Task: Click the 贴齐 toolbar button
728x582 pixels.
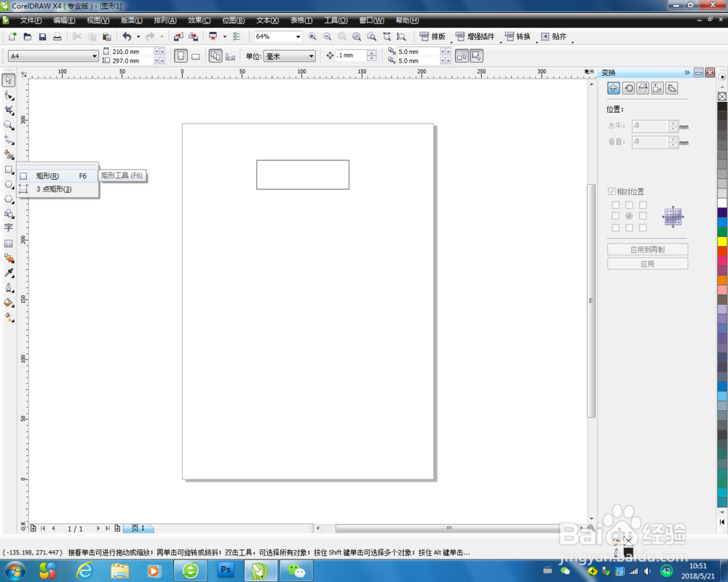Action: (553, 36)
